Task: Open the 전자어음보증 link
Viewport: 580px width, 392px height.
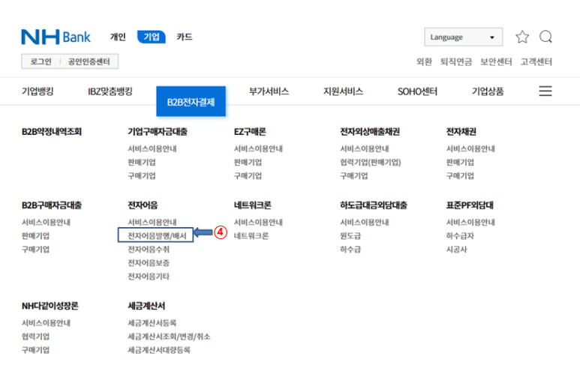Action: click(149, 262)
